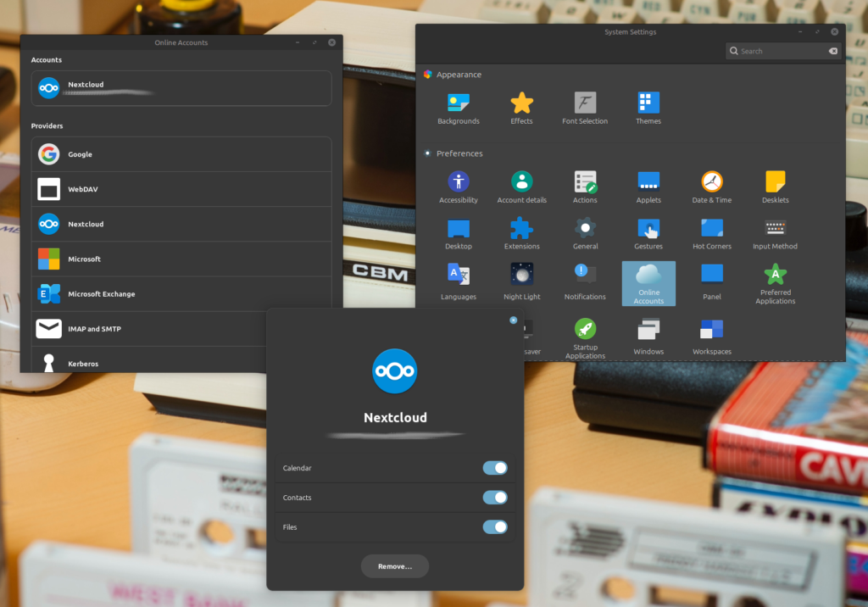Close the Nextcloud account dialog
The height and width of the screenshot is (607, 868).
513,320
